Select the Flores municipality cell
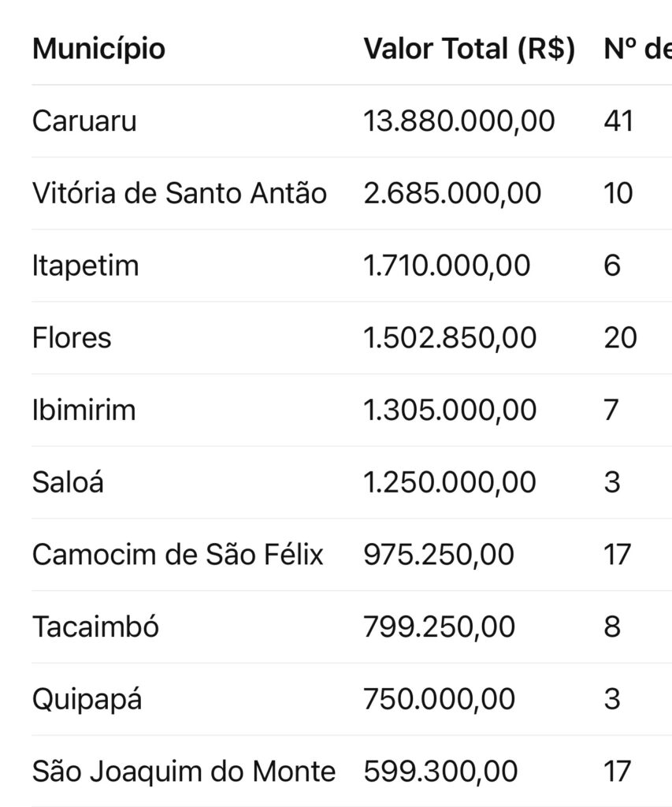The height and width of the screenshot is (807, 672). [72, 338]
